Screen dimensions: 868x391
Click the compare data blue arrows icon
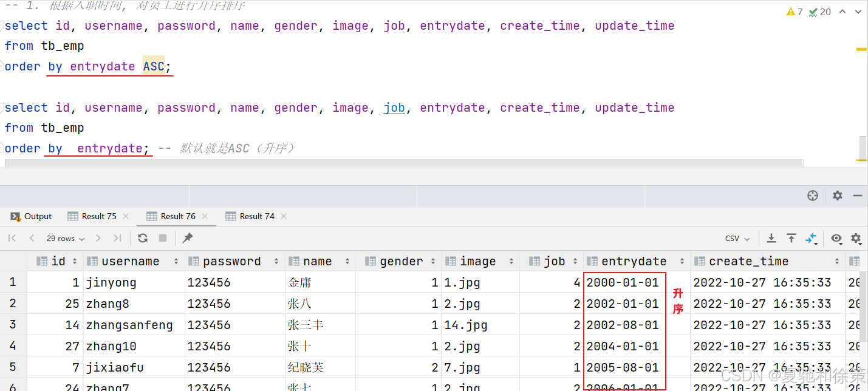point(812,239)
